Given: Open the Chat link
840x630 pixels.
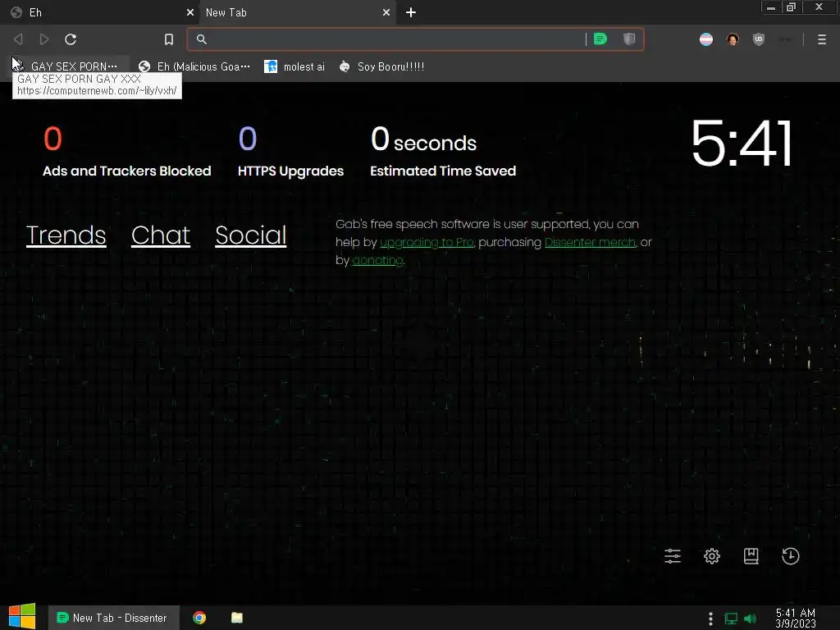Looking at the screenshot, I should pyautogui.click(x=161, y=235).
